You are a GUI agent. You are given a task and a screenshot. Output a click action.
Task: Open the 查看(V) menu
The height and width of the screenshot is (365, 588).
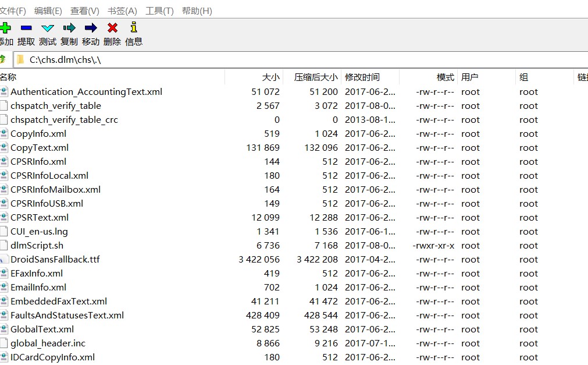(x=85, y=11)
